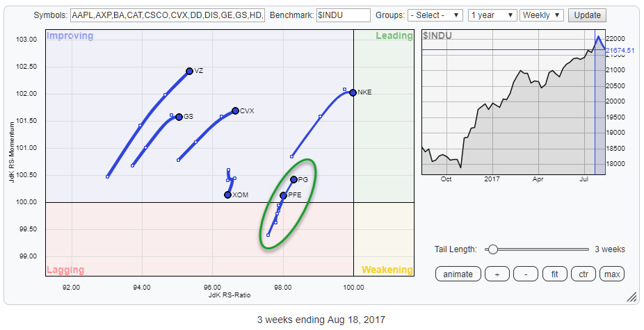644x330 pixels.
Task: Click the ctr center button
Action: coord(583,274)
